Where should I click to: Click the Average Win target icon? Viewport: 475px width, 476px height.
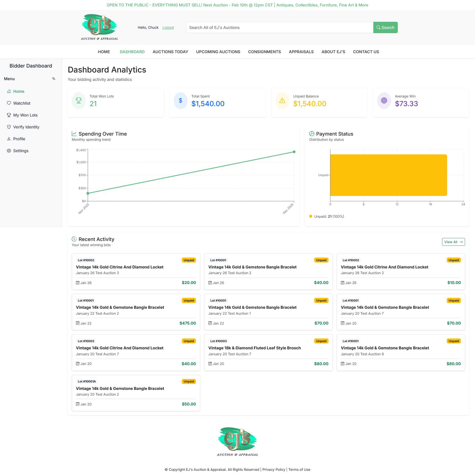point(384,100)
